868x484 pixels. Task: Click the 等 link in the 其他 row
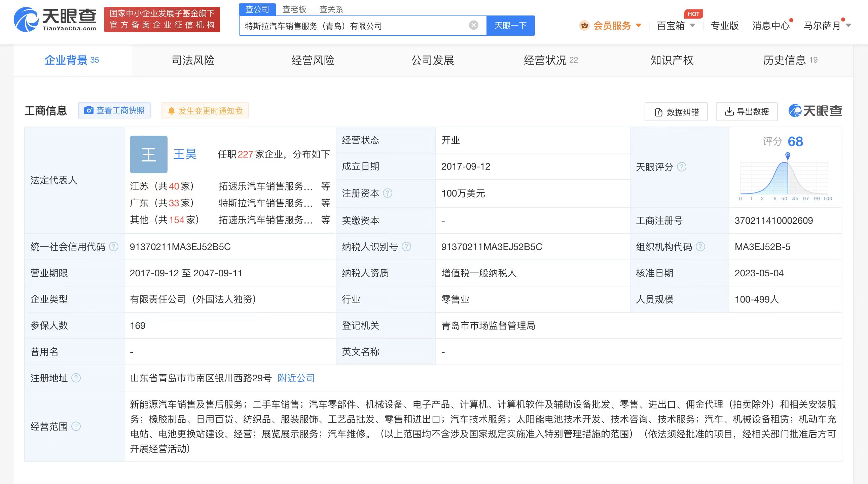pyautogui.click(x=325, y=220)
